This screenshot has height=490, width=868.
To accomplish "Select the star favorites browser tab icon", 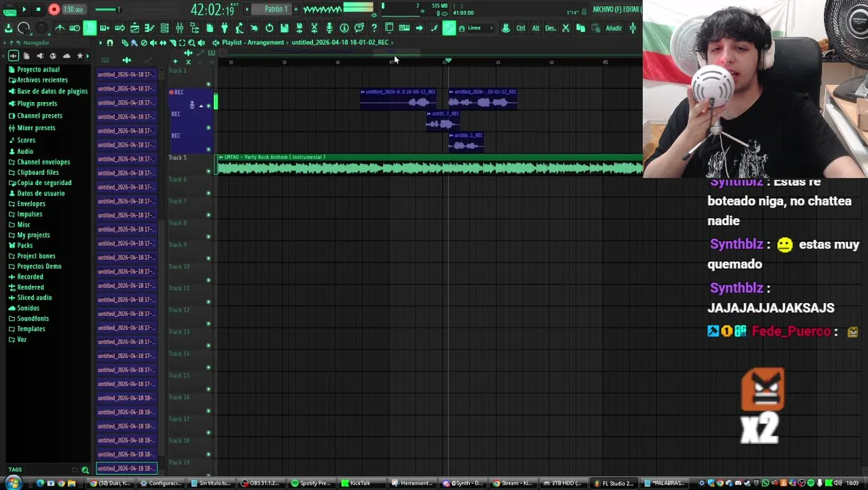I will pos(80,56).
